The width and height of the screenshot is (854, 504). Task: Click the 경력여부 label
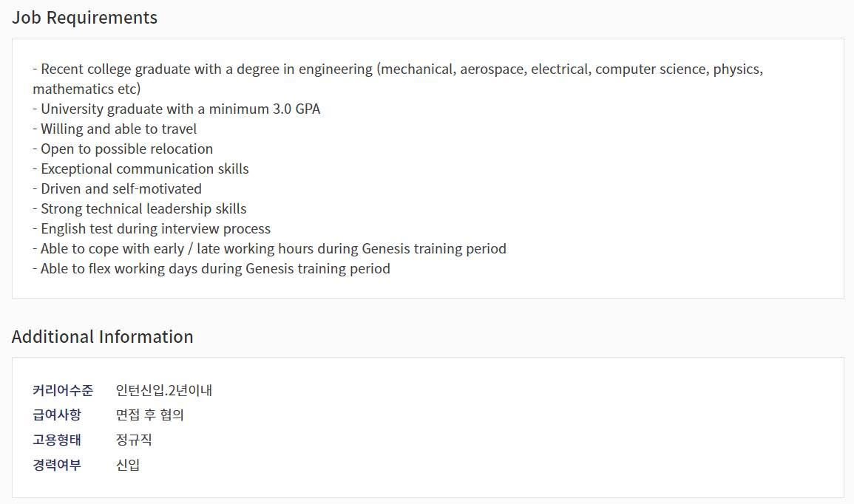(57, 465)
